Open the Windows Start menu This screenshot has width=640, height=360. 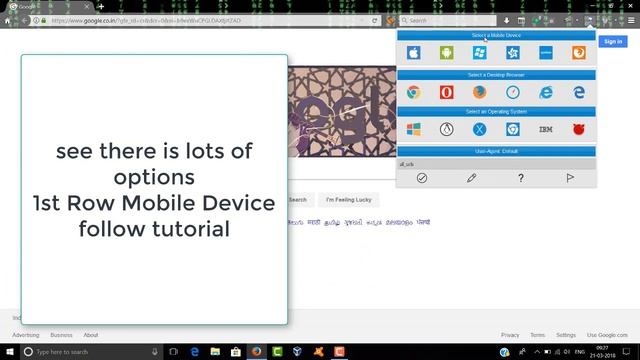[10, 351]
